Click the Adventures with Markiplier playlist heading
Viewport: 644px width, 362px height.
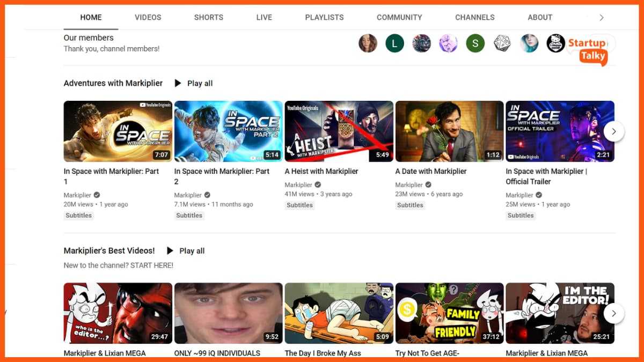[x=113, y=83]
